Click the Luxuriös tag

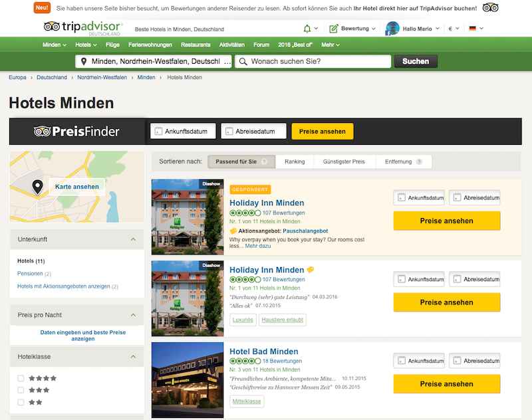point(243,320)
